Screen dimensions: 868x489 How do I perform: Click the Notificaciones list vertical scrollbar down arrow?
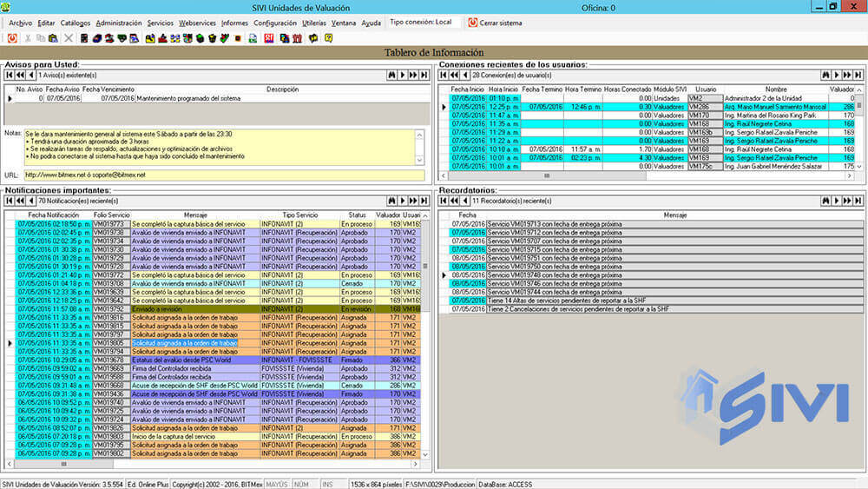425,454
